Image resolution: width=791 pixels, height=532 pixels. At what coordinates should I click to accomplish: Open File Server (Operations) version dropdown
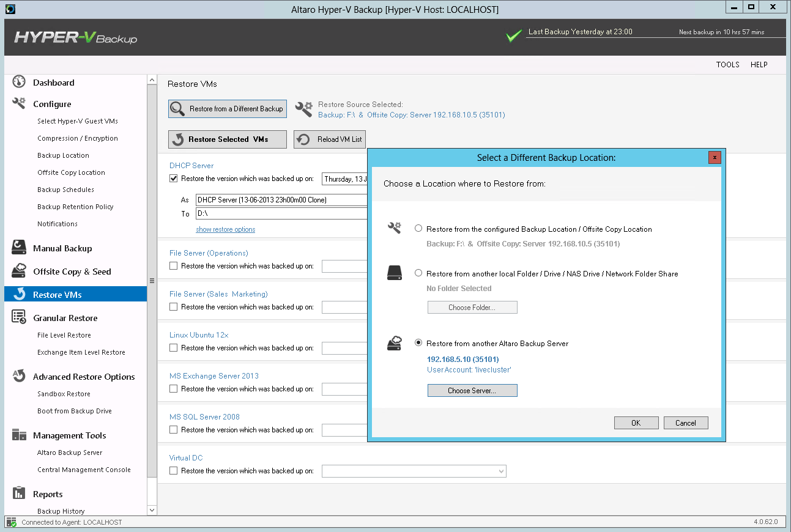click(x=344, y=266)
